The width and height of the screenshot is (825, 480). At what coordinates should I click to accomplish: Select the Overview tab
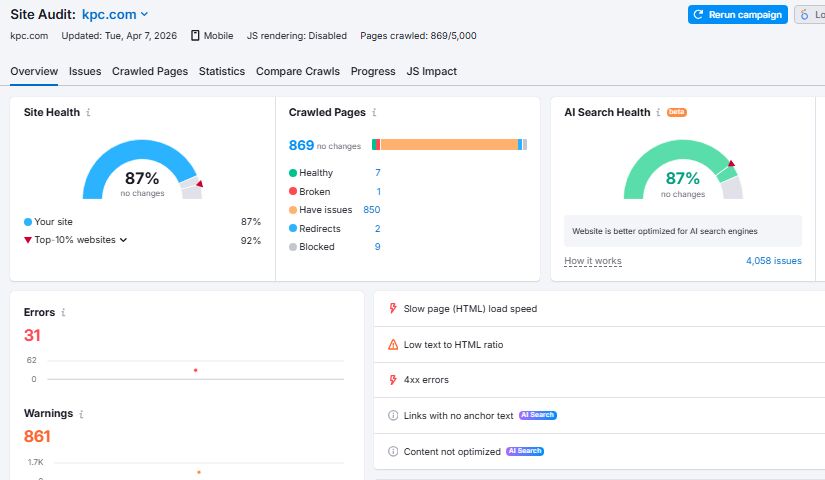(34, 71)
